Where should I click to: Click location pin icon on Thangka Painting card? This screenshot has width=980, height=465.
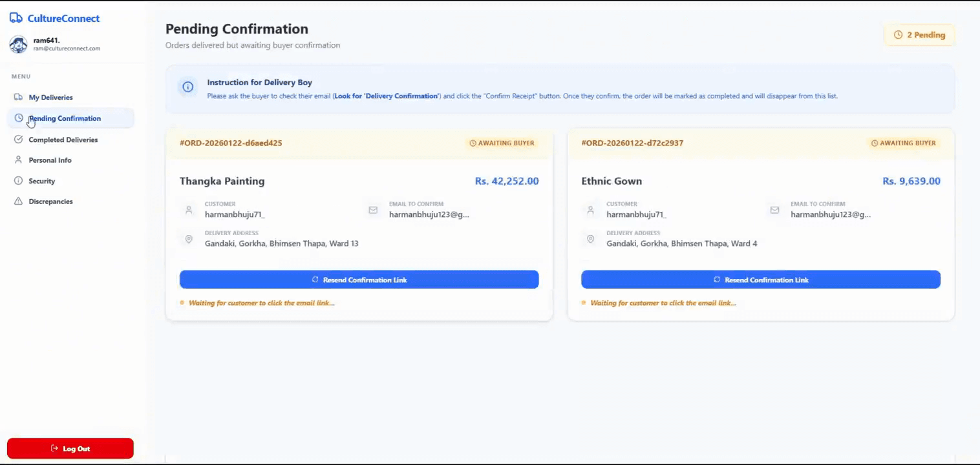189,239
